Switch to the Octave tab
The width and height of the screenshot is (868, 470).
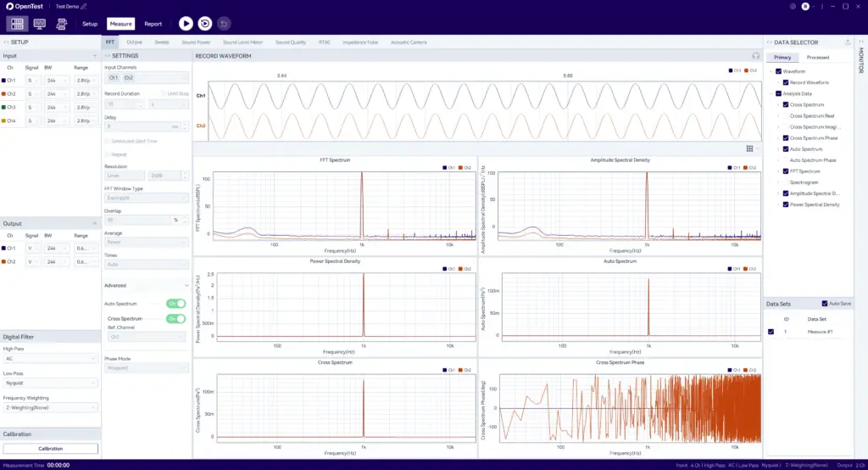pyautogui.click(x=135, y=42)
